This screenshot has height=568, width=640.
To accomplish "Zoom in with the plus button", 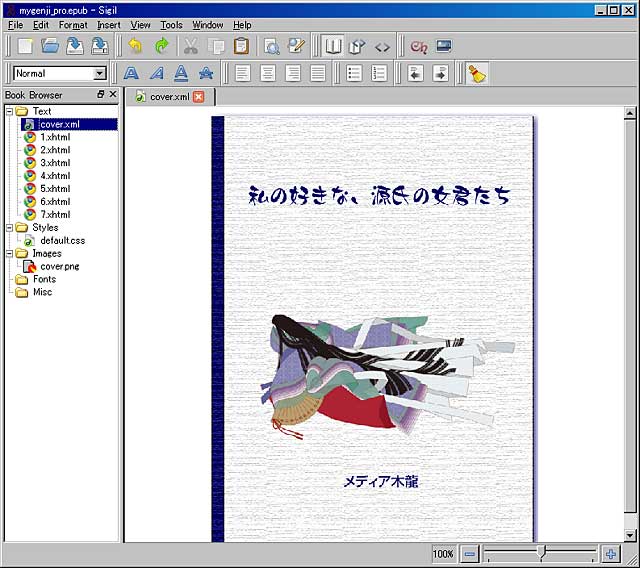I will [x=611, y=554].
